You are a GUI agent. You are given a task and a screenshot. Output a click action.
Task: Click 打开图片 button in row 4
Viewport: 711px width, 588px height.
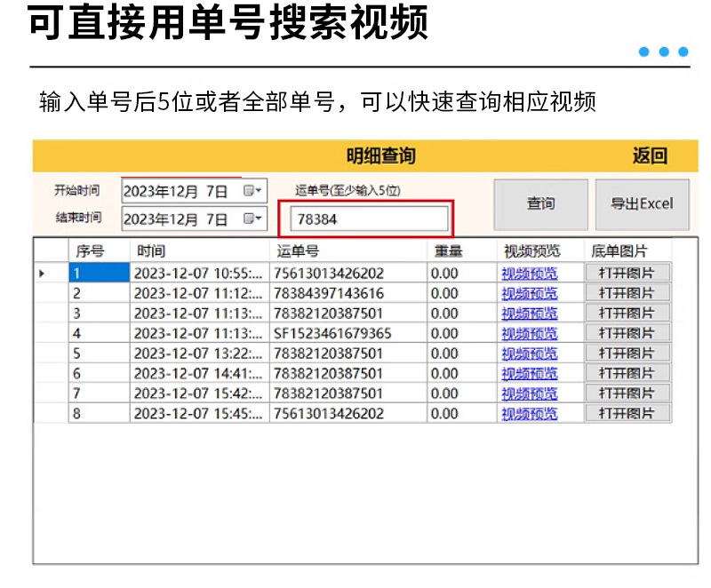coord(627,333)
